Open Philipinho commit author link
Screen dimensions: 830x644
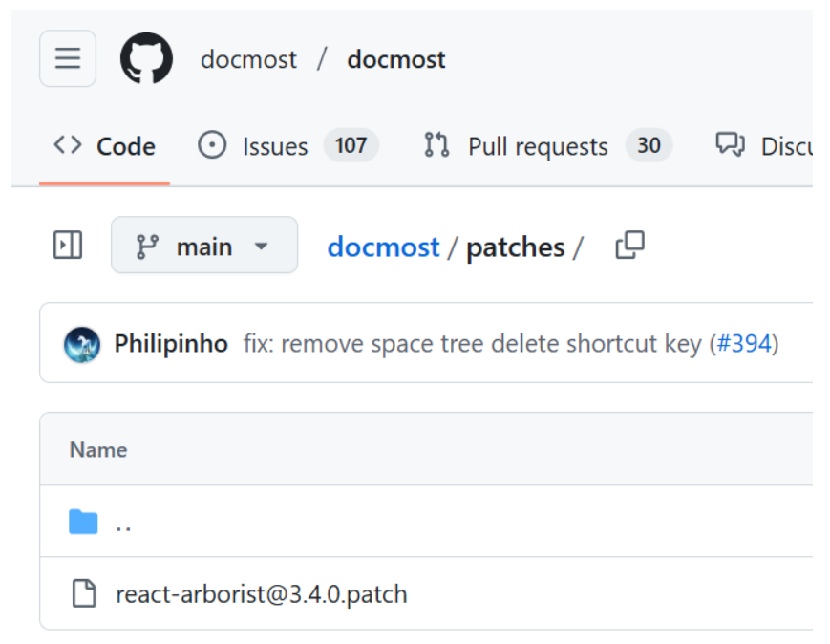click(171, 344)
